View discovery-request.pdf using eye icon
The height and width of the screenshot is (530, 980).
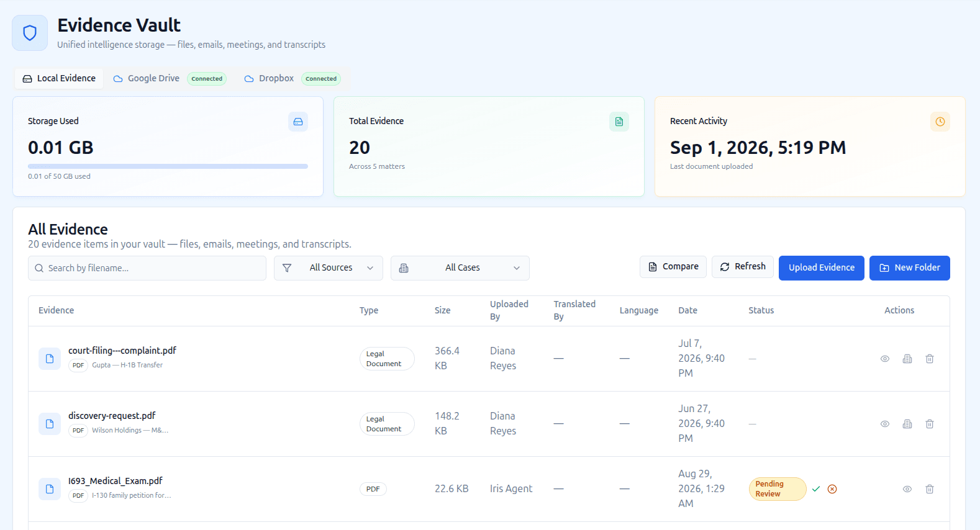click(885, 424)
